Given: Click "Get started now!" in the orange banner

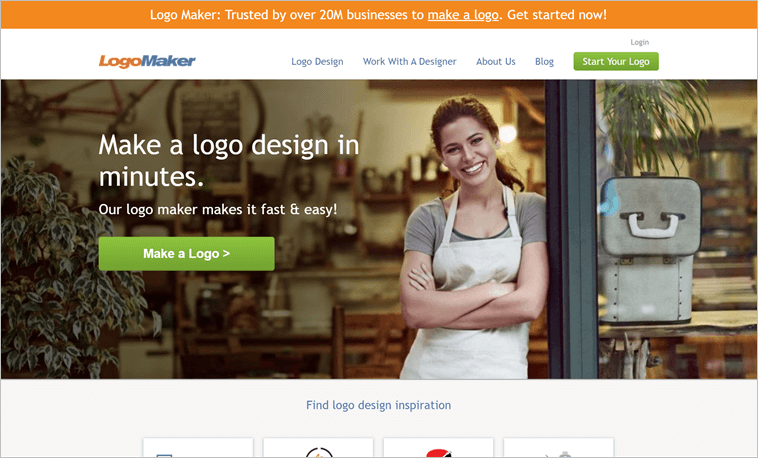Looking at the screenshot, I should (x=556, y=15).
